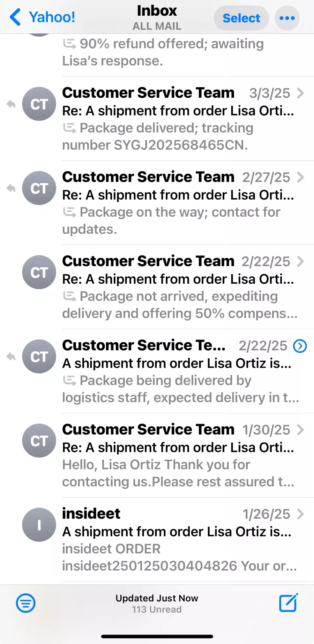
Task: Open the mailbox filter icon
Action: (x=25, y=603)
